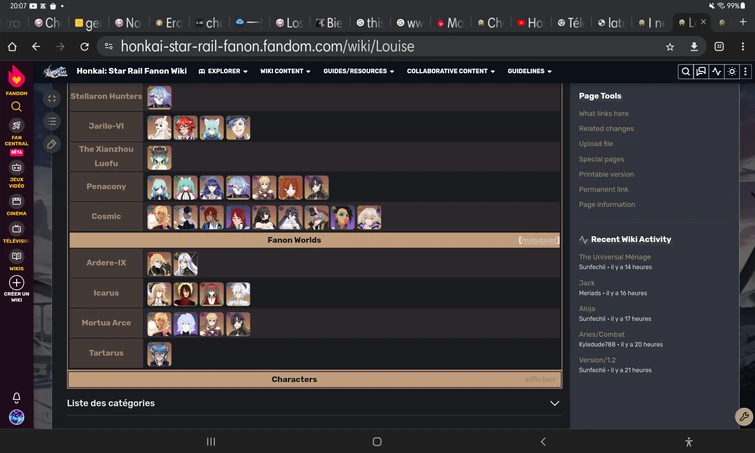Toggle light/dark theme switch
The width and height of the screenshot is (755, 453).
[732, 71]
